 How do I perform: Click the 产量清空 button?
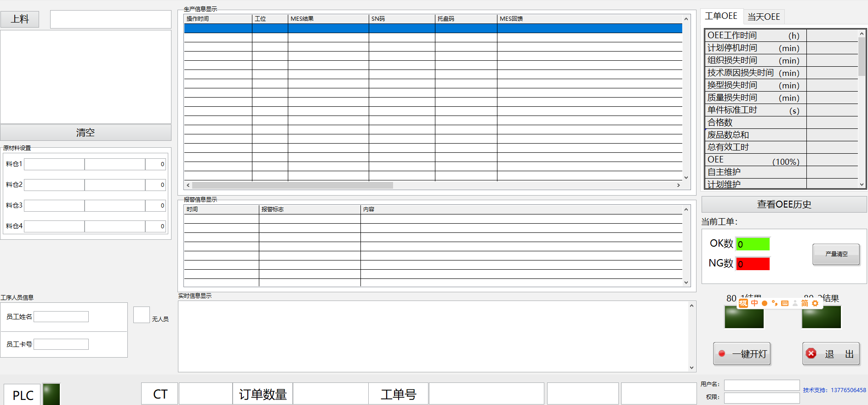click(836, 254)
